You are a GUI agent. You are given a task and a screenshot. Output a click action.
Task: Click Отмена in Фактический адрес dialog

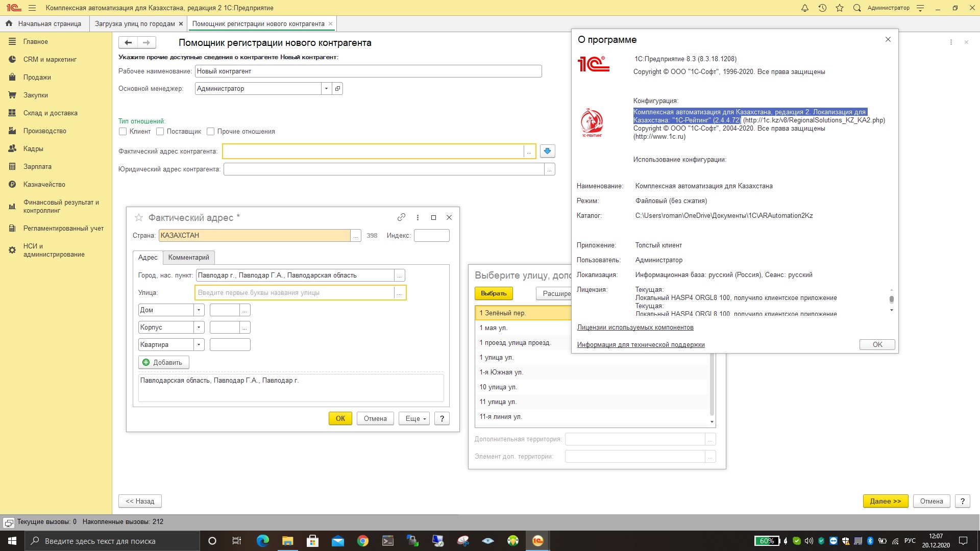[375, 418]
